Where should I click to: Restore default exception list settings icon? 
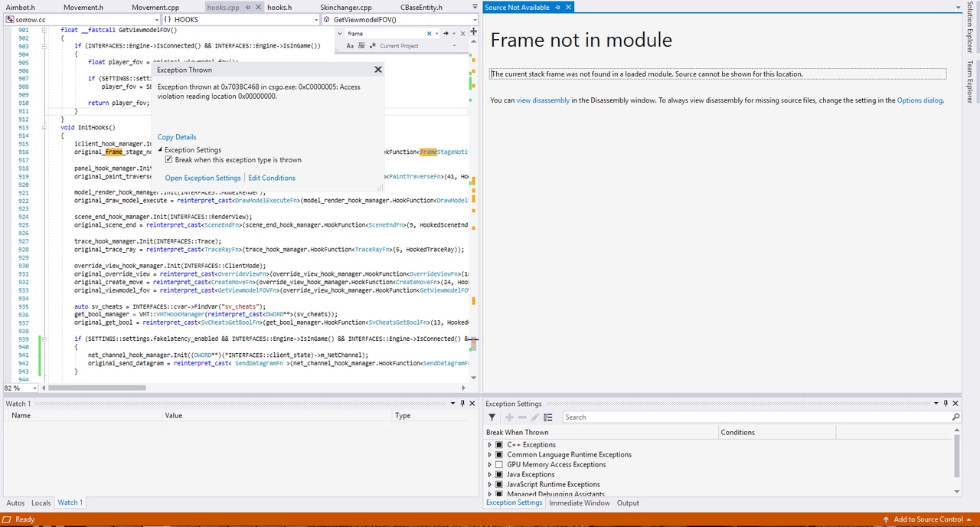tap(548, 417)
